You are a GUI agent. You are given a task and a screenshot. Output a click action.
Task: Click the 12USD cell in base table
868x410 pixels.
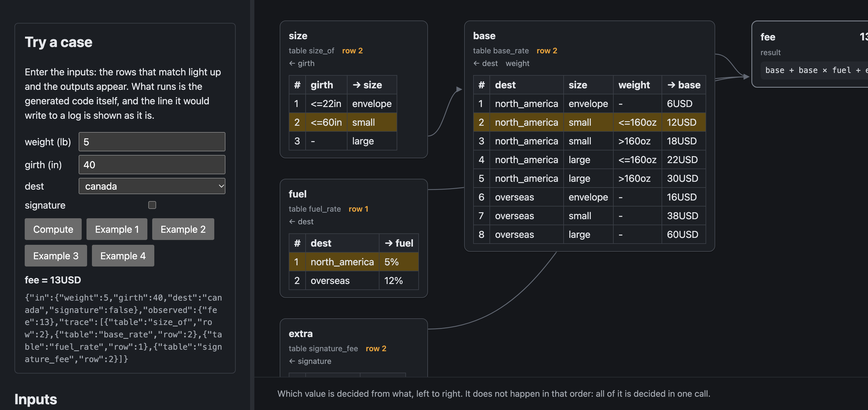coord(684,122)
